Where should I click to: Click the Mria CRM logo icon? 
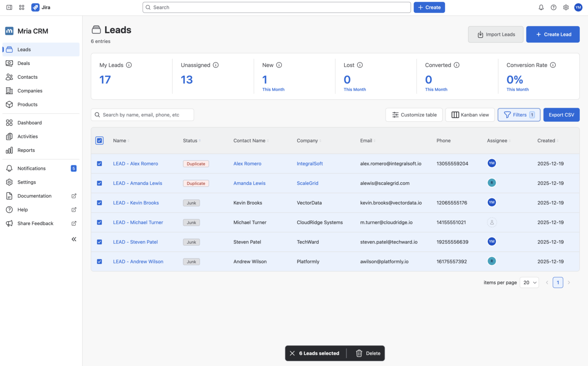click(x=9, y=31)
